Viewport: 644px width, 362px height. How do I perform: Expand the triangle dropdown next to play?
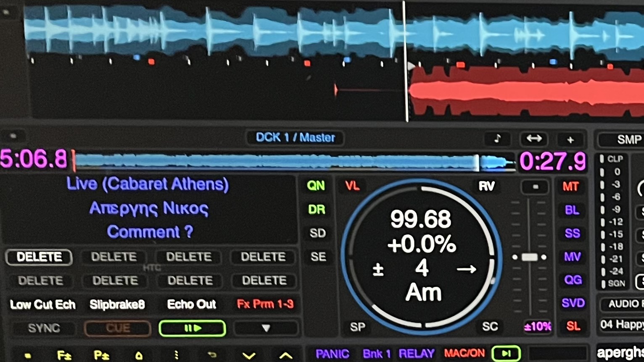(x=266, y=328)
